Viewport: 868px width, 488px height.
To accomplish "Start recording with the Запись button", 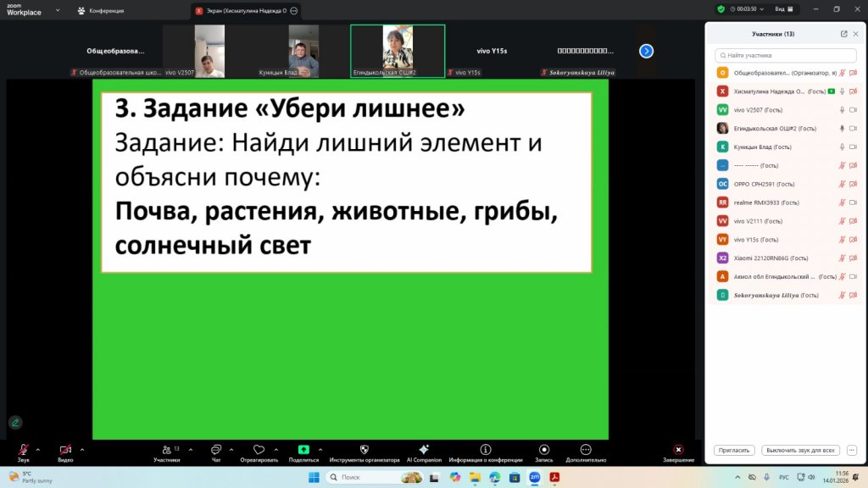I will click(544, 450).
